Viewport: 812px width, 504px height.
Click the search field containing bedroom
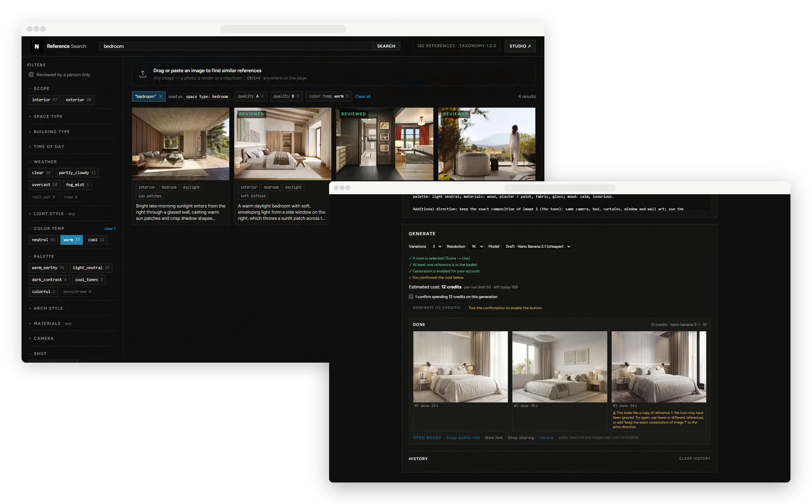(236, 46)
